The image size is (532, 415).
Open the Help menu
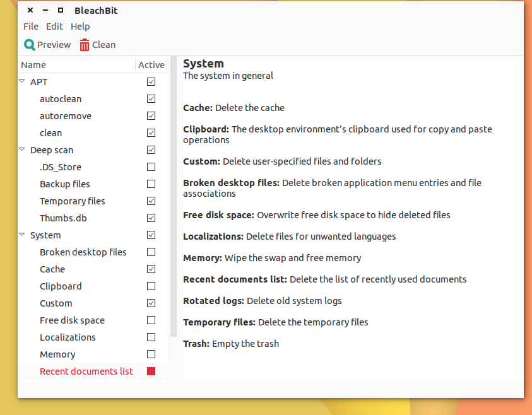80,26
